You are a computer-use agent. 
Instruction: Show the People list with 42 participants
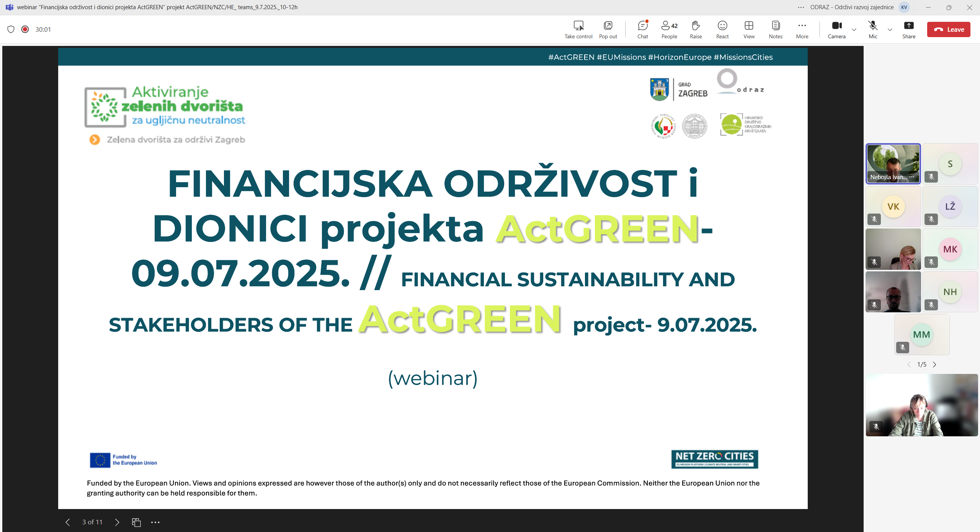pos(669,29)
